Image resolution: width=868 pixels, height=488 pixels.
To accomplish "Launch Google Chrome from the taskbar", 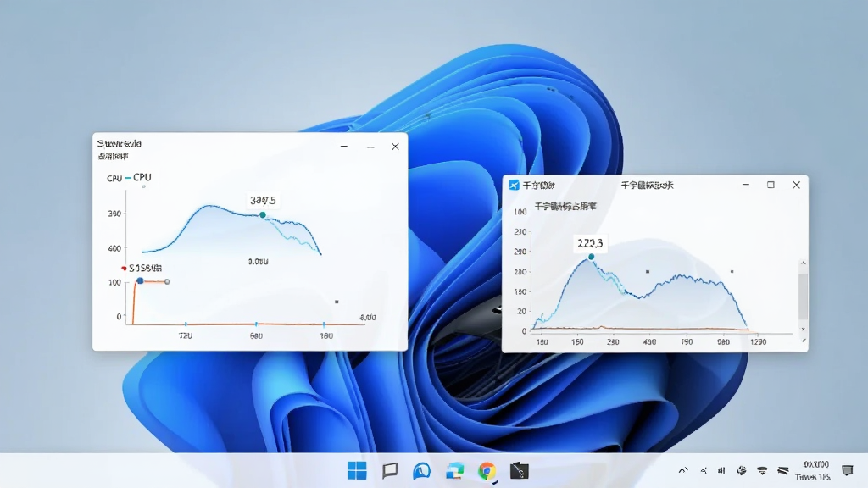I will [x=487, y=471].
